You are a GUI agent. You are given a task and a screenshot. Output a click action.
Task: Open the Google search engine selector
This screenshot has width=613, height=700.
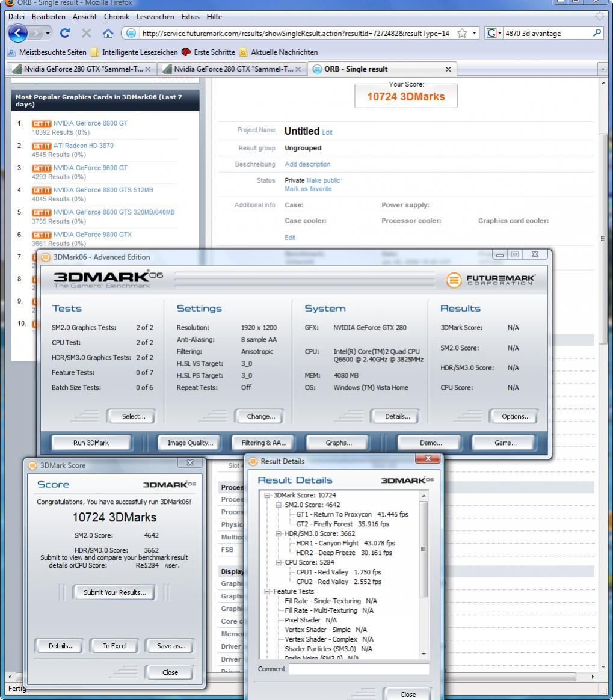tap(493, 34)
